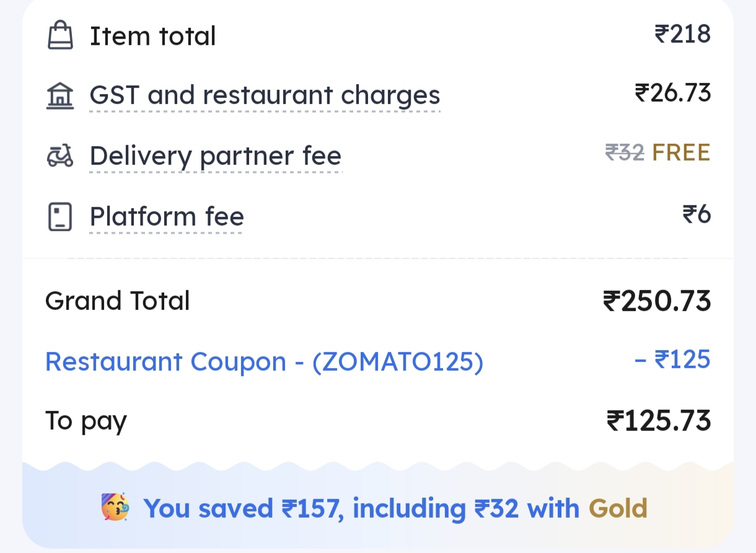Open Platform fee info tooltip

[167, 217]
